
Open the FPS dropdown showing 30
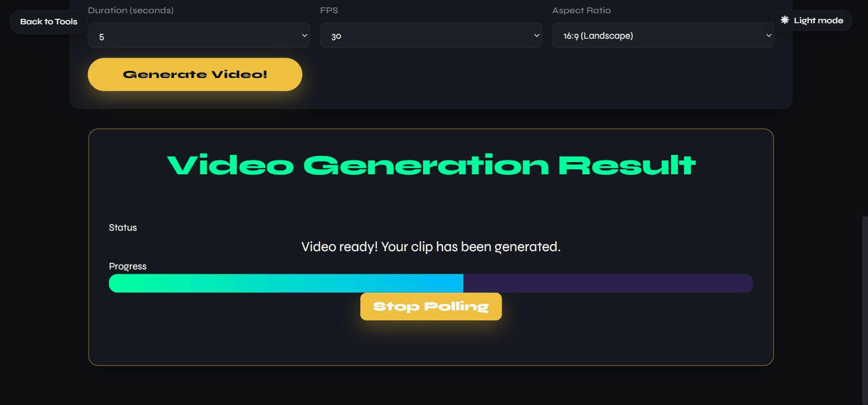(431, 35)
